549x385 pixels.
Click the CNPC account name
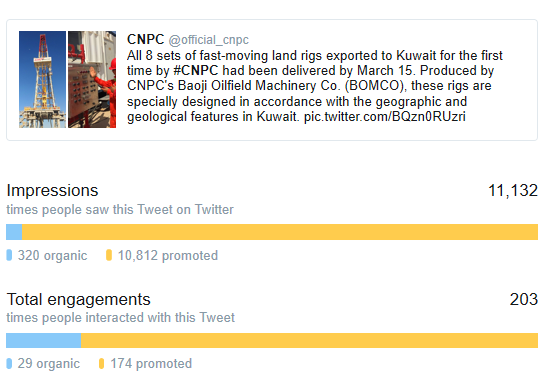[x=145, y=40]
